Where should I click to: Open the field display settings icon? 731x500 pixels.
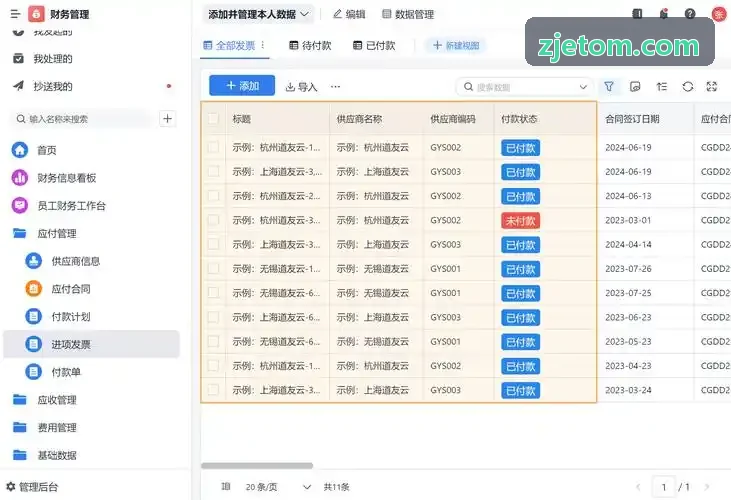635,87
